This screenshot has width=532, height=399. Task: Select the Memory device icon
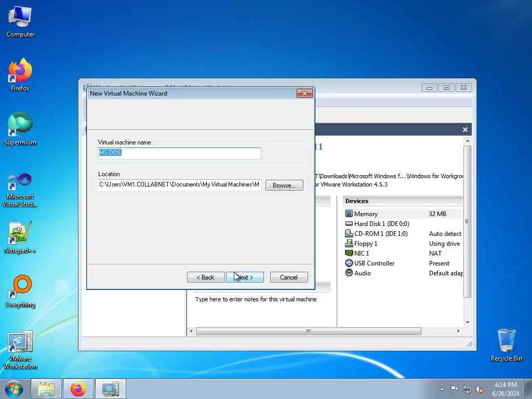[349, 214]
